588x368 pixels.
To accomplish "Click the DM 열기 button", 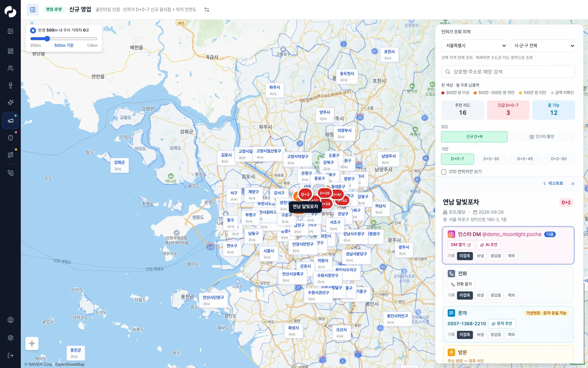I will click(x=461, y=245).
